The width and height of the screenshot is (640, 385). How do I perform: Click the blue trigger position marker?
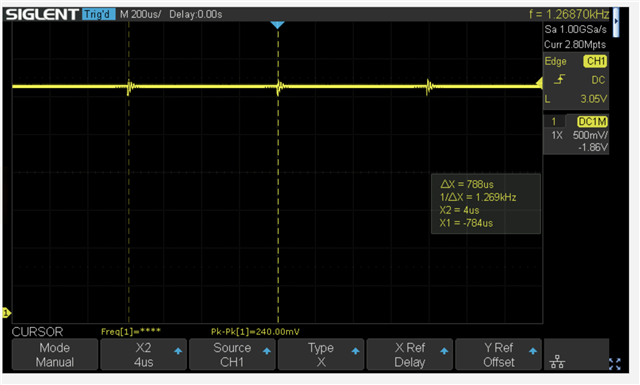(278, 25)
